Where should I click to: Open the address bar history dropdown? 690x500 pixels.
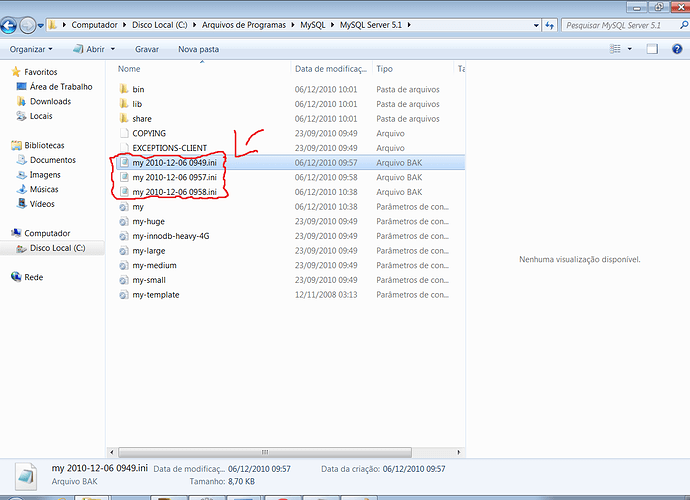point(536,25)
